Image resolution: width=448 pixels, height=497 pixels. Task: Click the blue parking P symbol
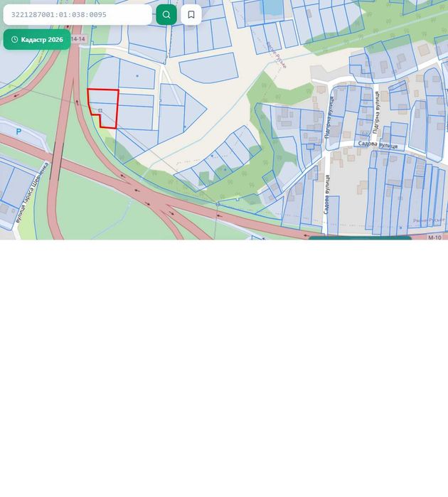point(18,132)
